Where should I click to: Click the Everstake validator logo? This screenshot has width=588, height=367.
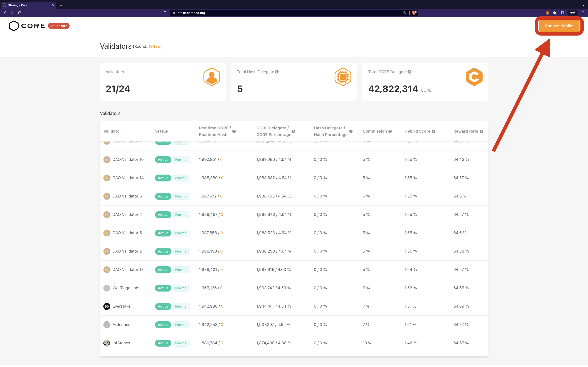[107, 306]
